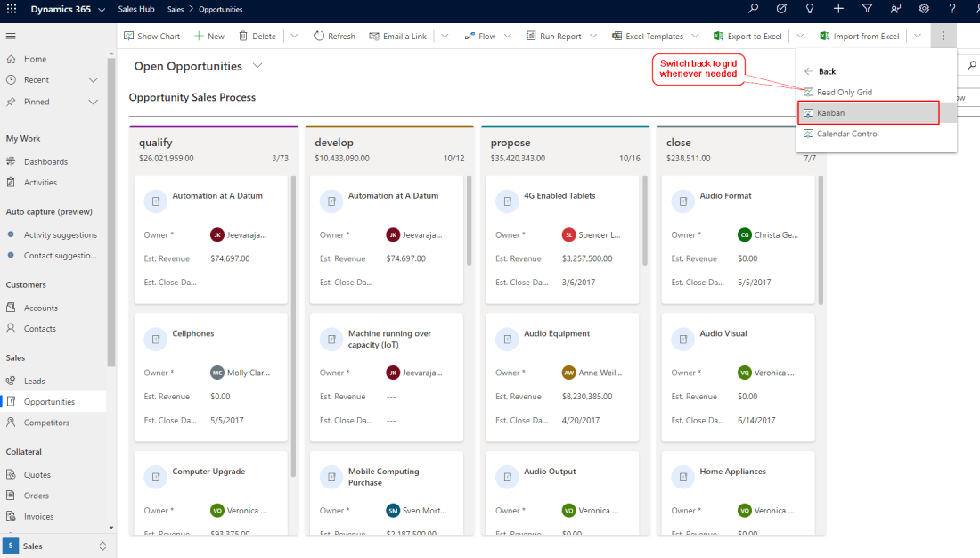This screenshot has height=558, width=980.
Task: Open the 4G Enabled Tablets opportunity card
Action: [x=559, y=196]
